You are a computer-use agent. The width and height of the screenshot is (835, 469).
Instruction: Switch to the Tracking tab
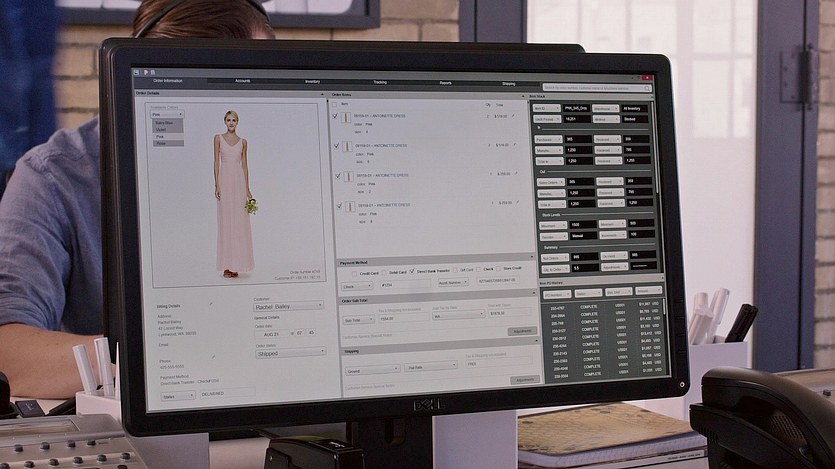(380, 82)
